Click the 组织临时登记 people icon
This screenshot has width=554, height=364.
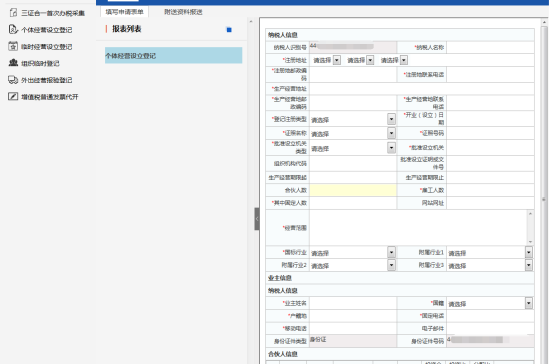pos(13,63)
